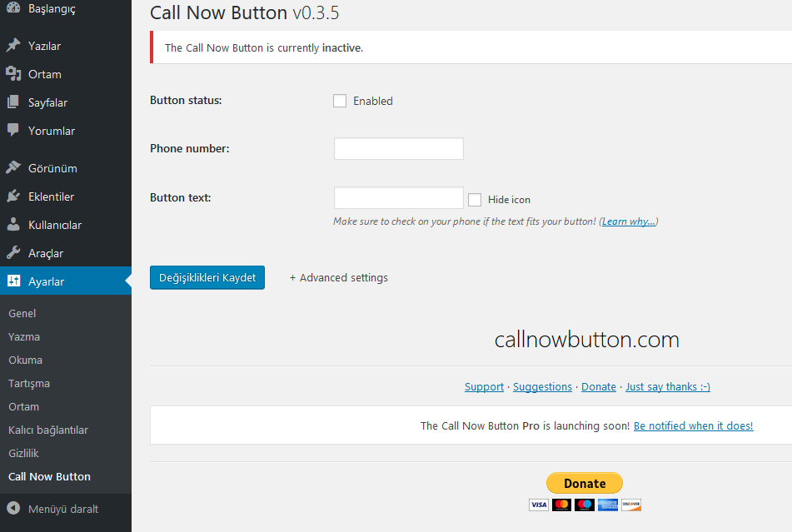Click the Araçlar wrench icon
This screenshot has height=532, width=792.
(13, 252)
